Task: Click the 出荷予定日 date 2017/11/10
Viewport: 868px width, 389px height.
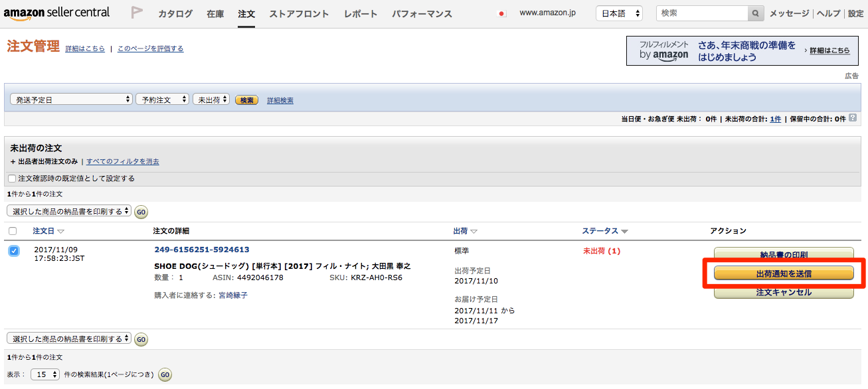Action: pyautogui.click(x=476, y=281)
